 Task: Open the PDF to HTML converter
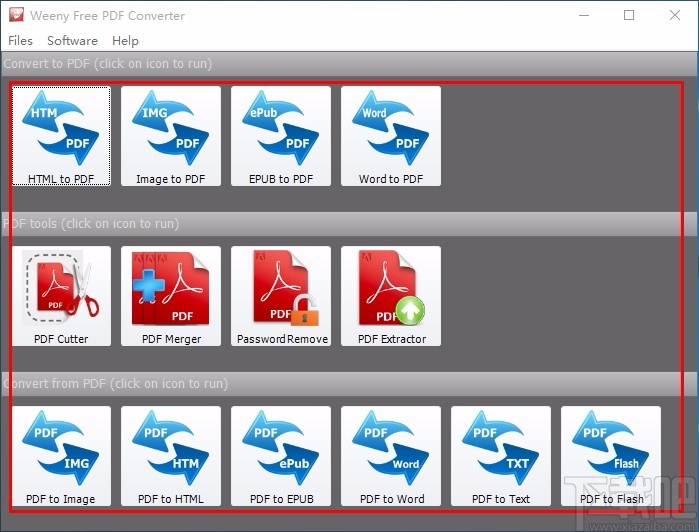pyautogui.click(x=171, y=456)
